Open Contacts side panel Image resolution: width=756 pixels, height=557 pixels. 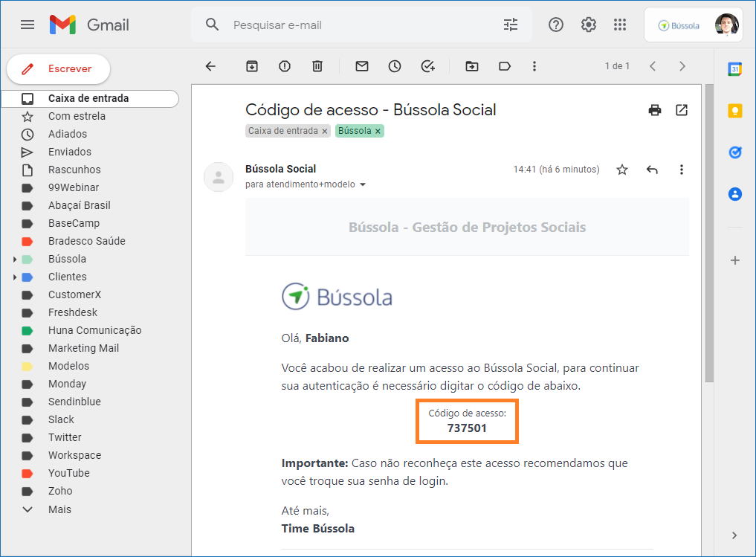(734, 194)
